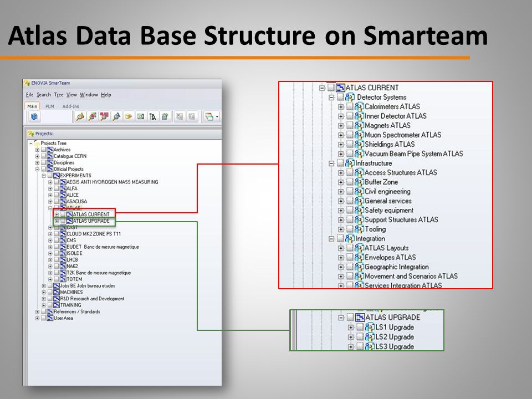
Task: Open the window layout dropdown arrow
Action: click(217, 117)
